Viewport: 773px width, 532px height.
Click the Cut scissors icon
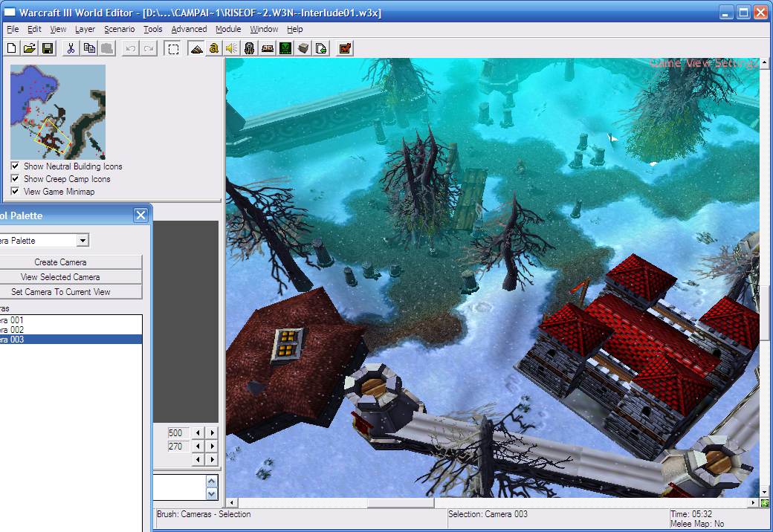[x=71, y=48]
